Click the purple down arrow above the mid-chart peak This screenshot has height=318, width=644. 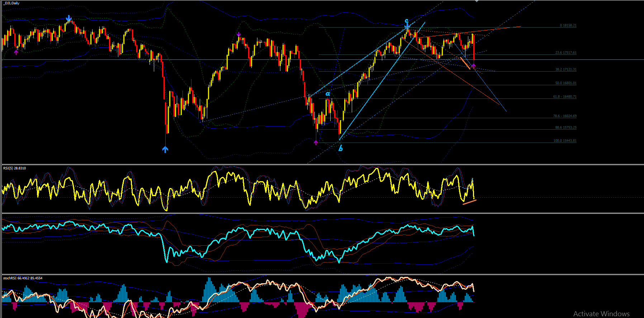point(239,34)
